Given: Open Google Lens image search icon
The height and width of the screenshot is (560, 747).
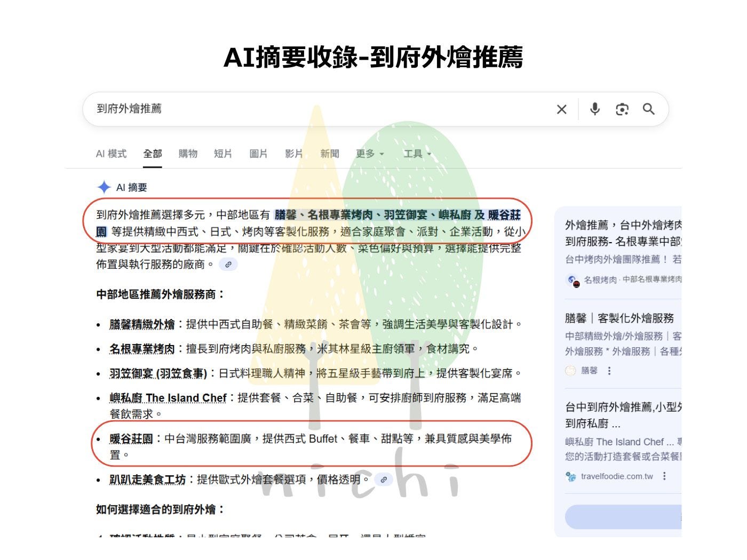Looking at the screenshot, I should 622,109.
